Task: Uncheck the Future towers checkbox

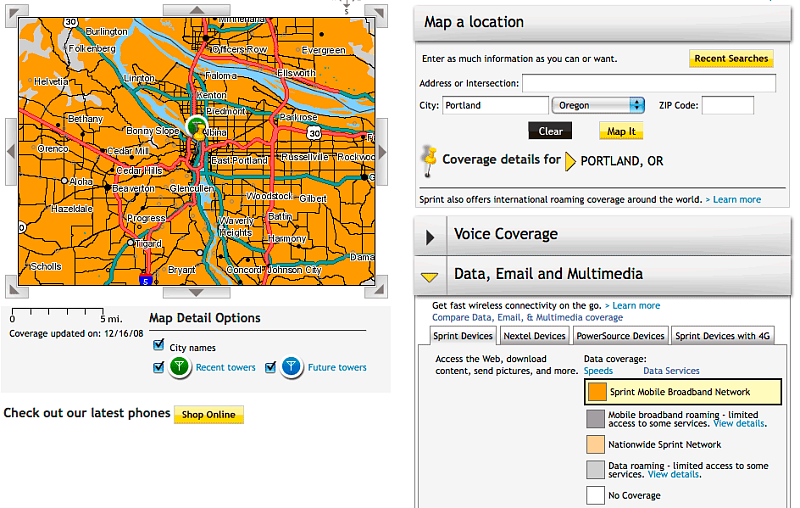Action: 271,367
